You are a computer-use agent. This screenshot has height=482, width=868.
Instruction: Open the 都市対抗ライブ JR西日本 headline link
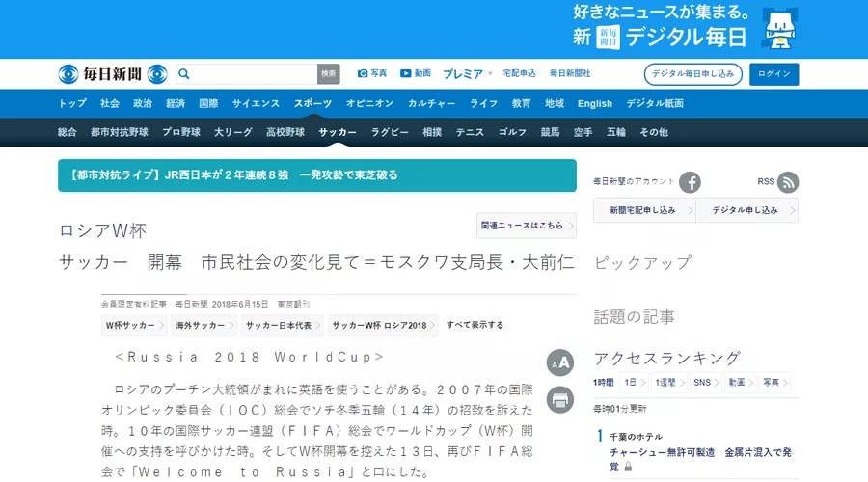coord(234,175)
